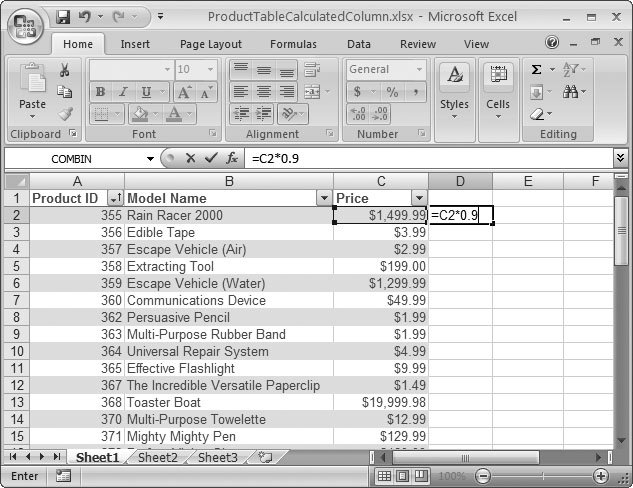This screenshot has height=488, width=633.
Task: Save the workbook with the floppy icon
Action: (63, 17)
